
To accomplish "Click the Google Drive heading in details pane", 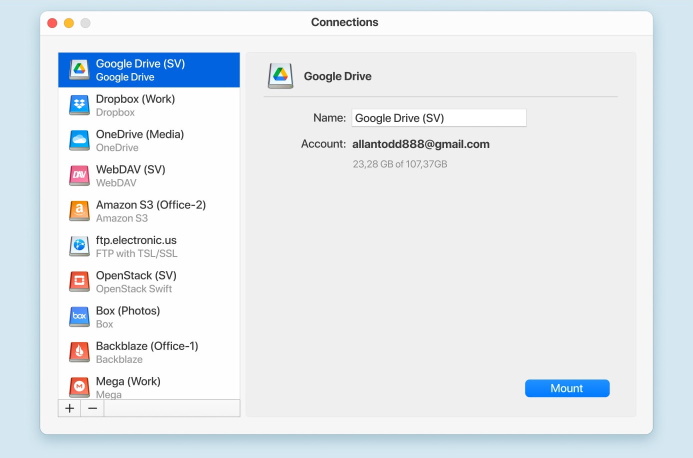I will [x=337, y=76].
